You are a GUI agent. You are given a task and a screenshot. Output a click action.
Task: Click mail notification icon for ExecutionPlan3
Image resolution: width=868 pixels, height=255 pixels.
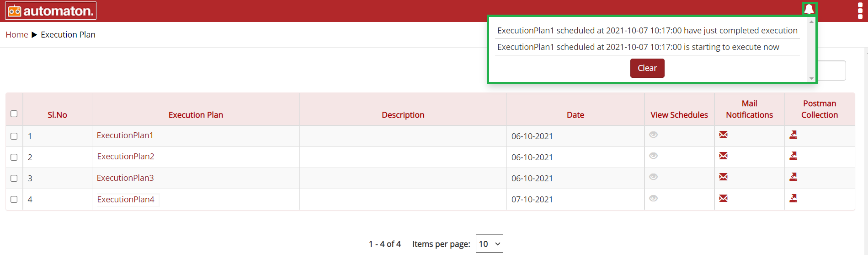723,177
